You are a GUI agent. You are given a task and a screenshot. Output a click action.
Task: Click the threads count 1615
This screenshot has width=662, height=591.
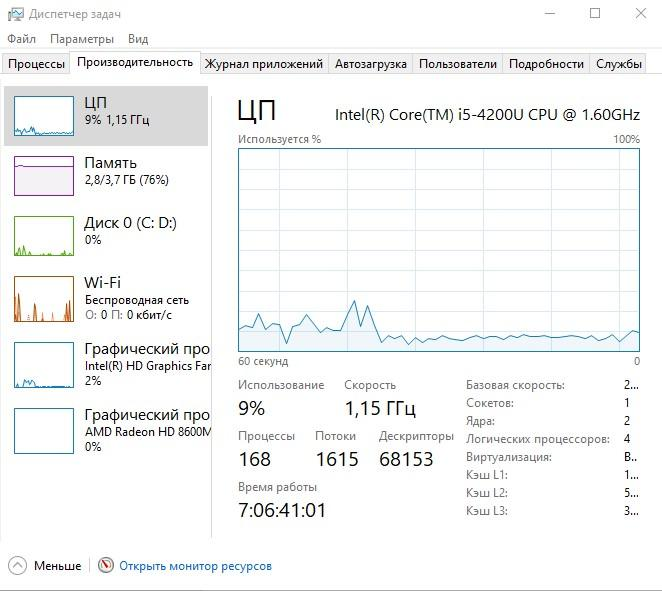click(337, 459)
